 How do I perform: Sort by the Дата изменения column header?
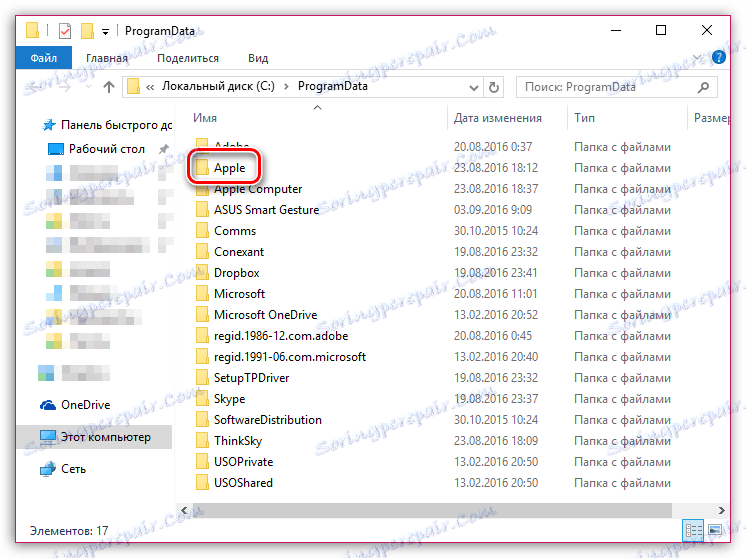[x=498, y=118]
